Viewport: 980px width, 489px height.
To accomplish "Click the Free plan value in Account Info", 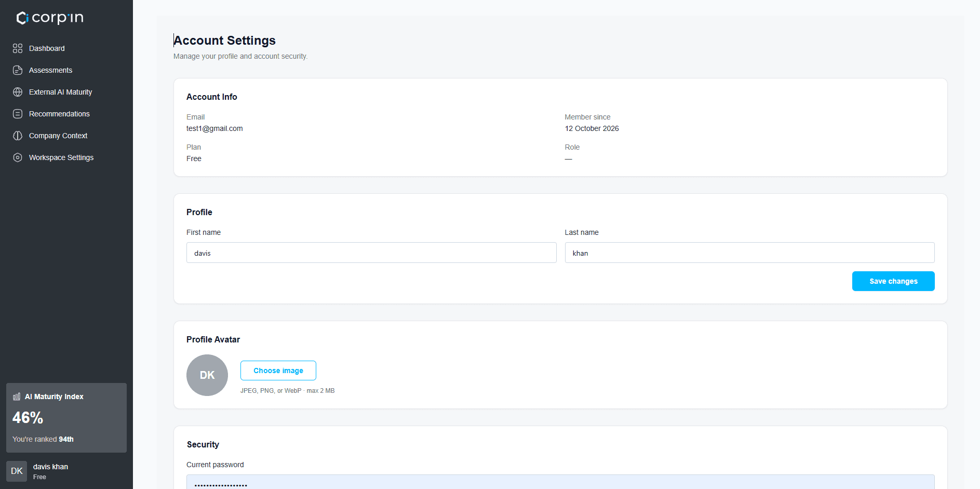I will [194, 158].
